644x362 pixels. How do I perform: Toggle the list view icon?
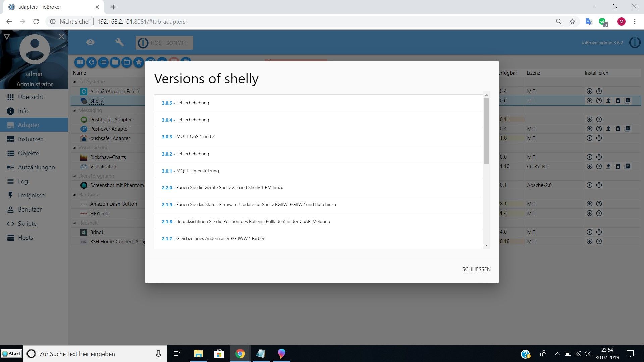[x=103, y=62]
